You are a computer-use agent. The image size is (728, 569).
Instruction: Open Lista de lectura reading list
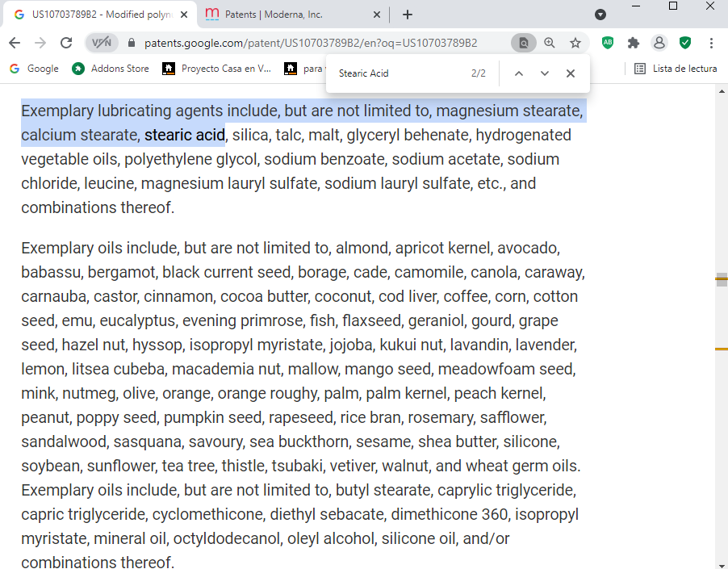point(676,69)
